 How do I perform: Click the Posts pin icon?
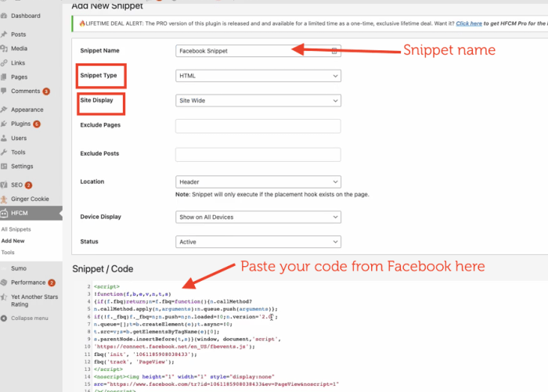coord(4,34)
